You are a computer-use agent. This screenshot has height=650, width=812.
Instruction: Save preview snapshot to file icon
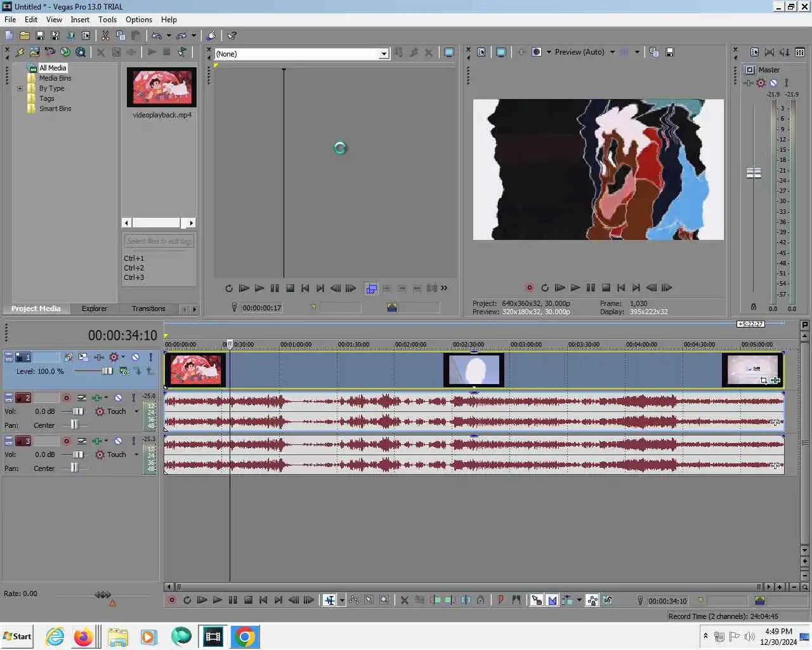(x=669, y=52)
